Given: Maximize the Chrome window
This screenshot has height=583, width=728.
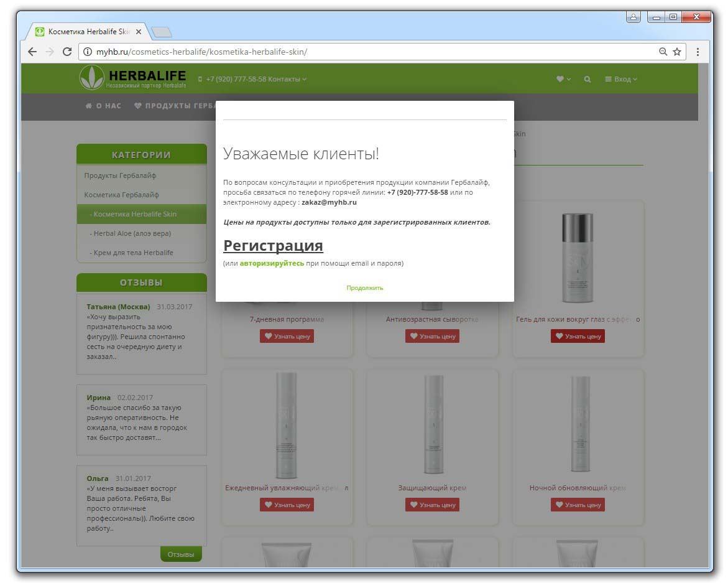Looking at the screenshot, I should [673, 17].
